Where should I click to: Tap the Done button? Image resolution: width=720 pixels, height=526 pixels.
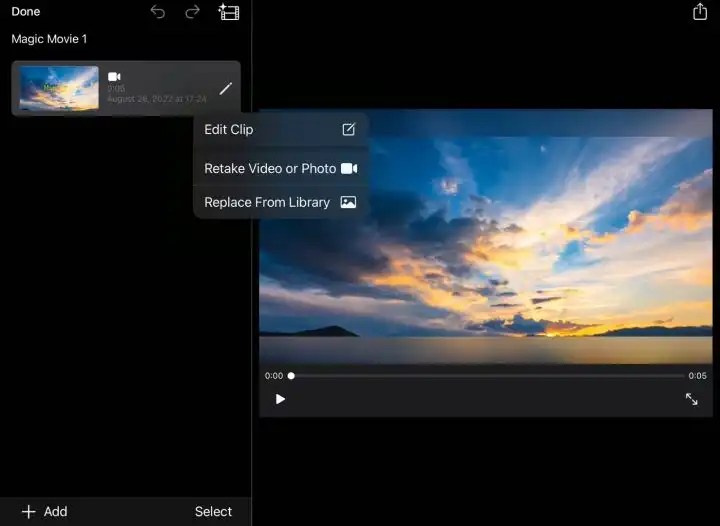[x=26, y=11]
